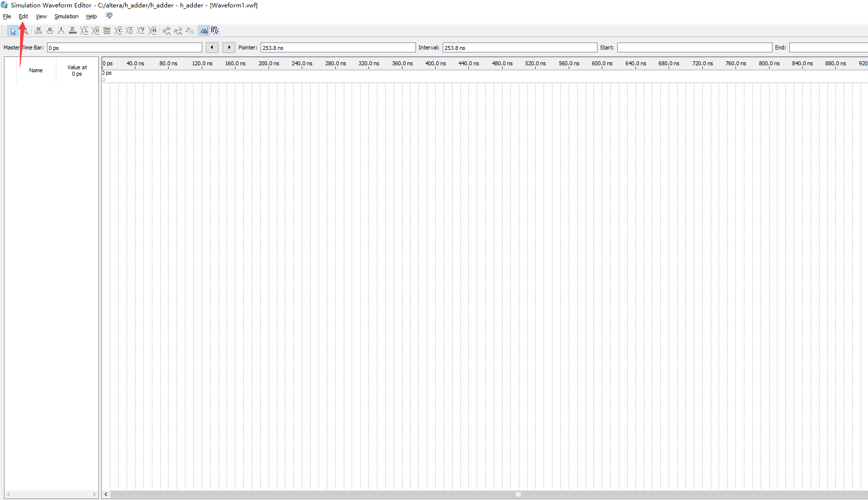Image resolution: width=868 pixels, height=500 pixels.
Task: Open the View menu
Action: click(41, 16)
